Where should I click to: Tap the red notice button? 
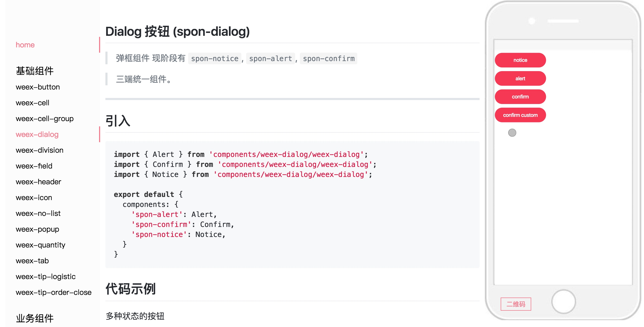[x=520, y=60]
